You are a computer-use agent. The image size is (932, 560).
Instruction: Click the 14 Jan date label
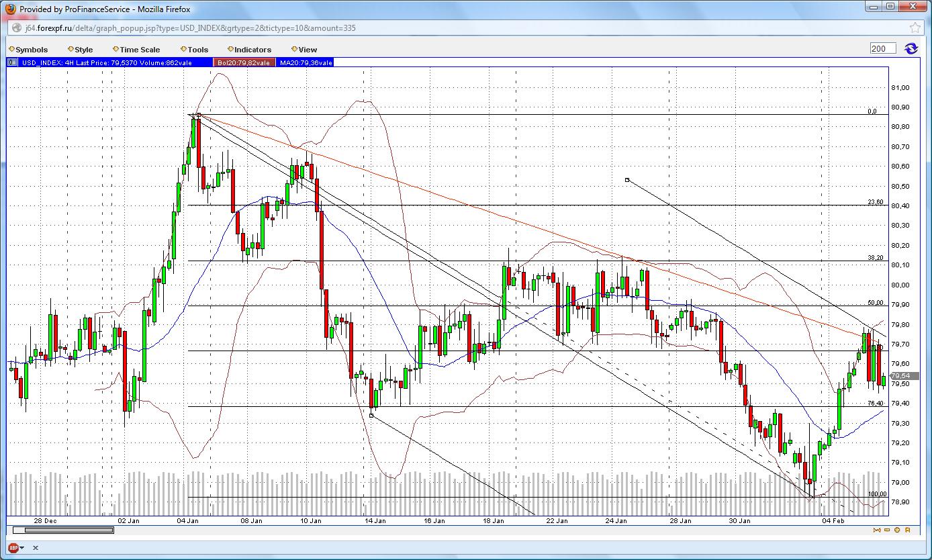tap(375, 520)
